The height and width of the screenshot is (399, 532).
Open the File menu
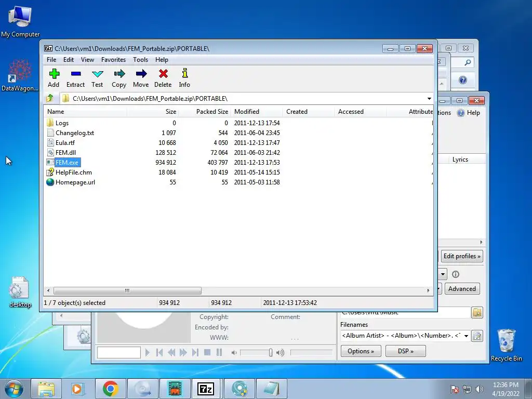tap(51, 60)
